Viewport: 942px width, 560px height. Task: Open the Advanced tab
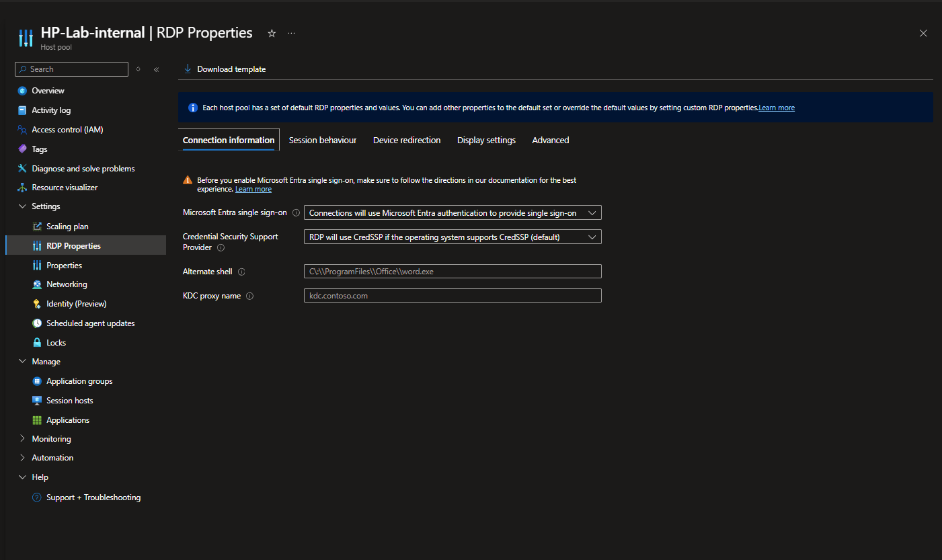[551, 140]
